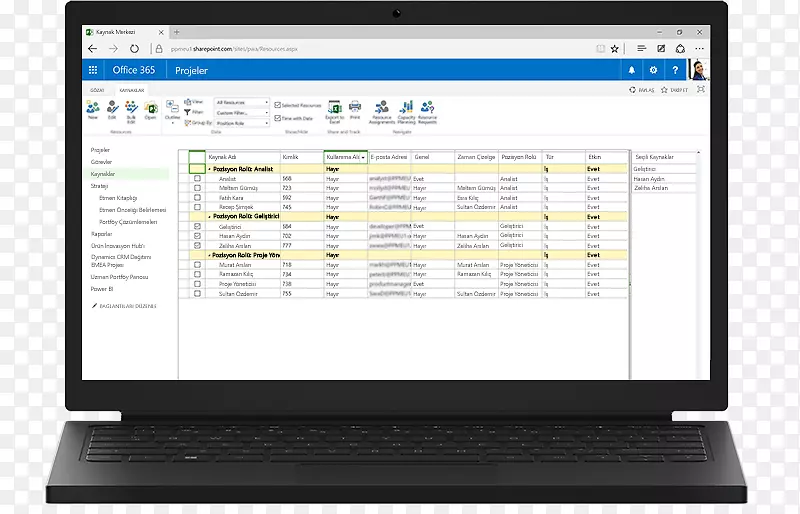Screen dimensions: 800x514
Task: Switch to the GÖZAT ribbon tab
Action: point(97,90)
